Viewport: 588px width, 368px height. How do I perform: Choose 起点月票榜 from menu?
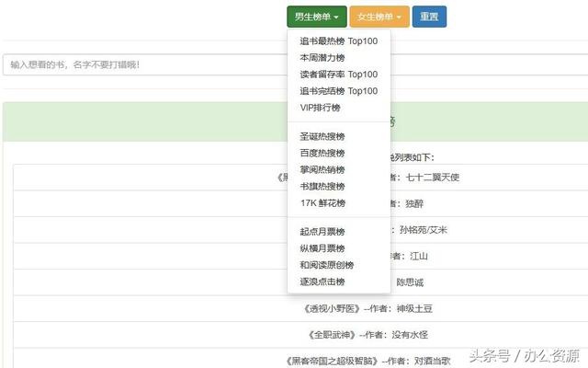322,232
